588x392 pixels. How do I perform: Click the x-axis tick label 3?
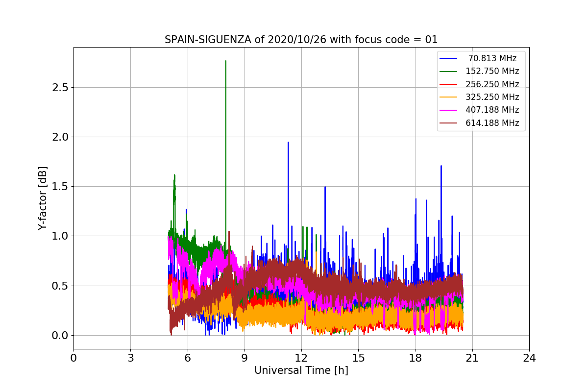pos(130,358)
